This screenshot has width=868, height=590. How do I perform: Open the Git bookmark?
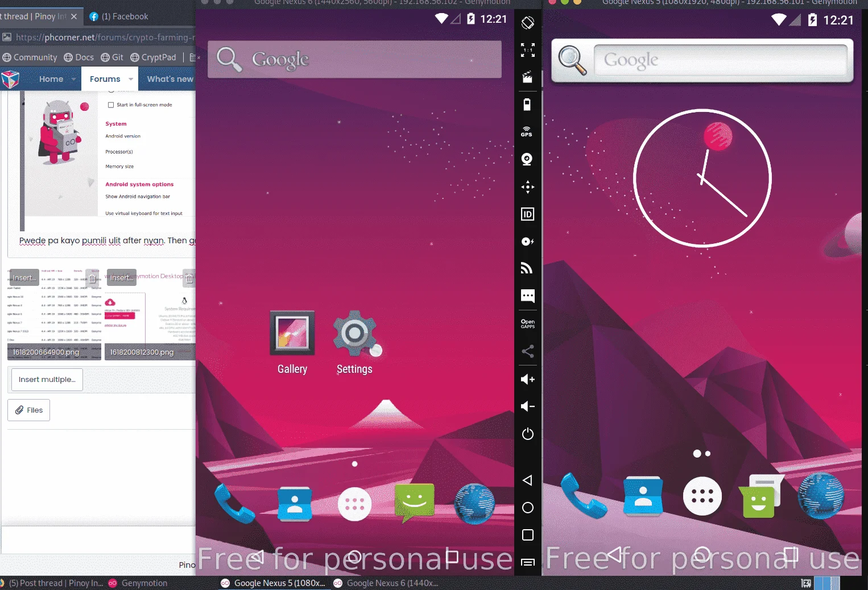click(x=112, y=57)
